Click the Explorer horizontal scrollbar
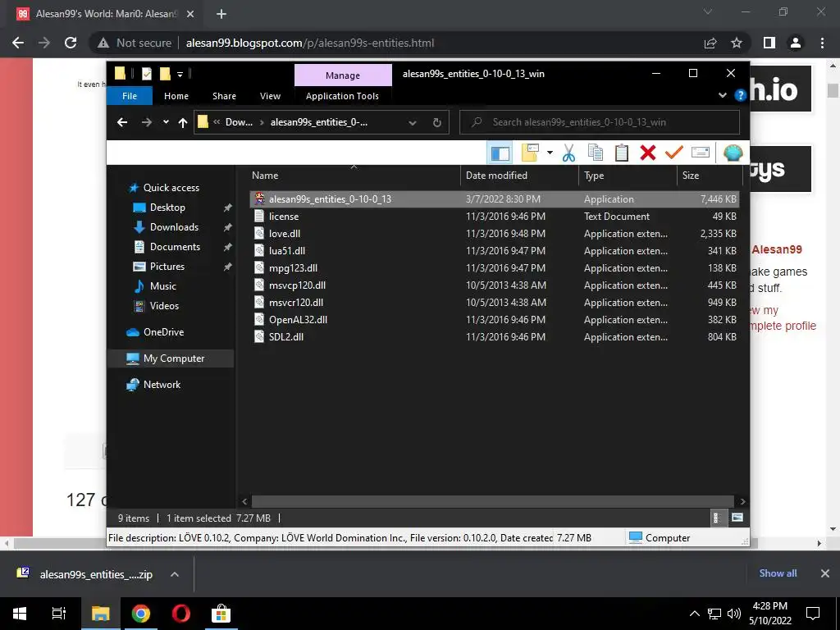This screenshot has height=630, width=840. [x=492, y=501]
